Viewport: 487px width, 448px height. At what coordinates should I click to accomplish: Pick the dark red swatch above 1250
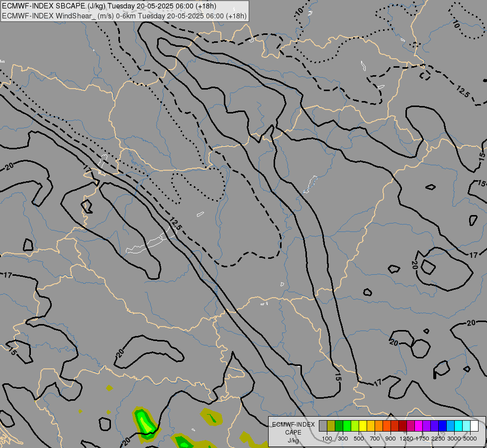pos(403,426)
